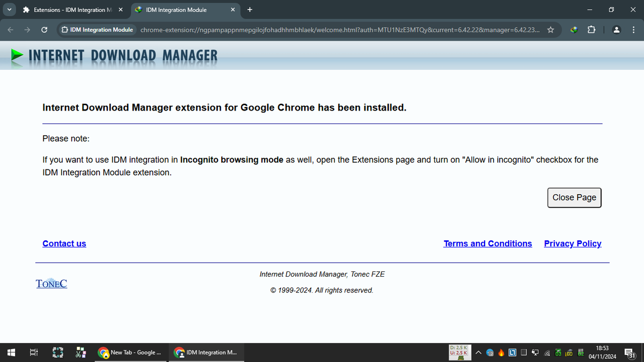644x362 pixels.
Task: Bookmark this page with the star icon
Action: pyautogui.click(x=550, y=29)
